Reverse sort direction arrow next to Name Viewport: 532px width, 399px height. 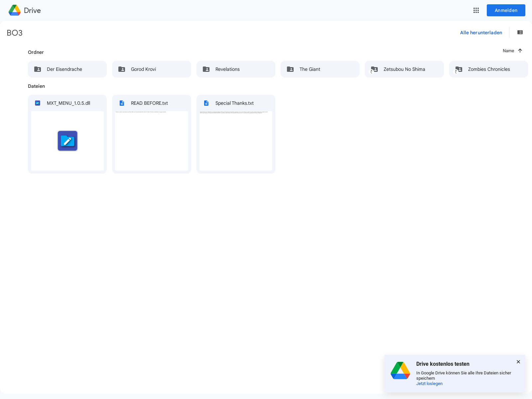click(x=520, y=51)
